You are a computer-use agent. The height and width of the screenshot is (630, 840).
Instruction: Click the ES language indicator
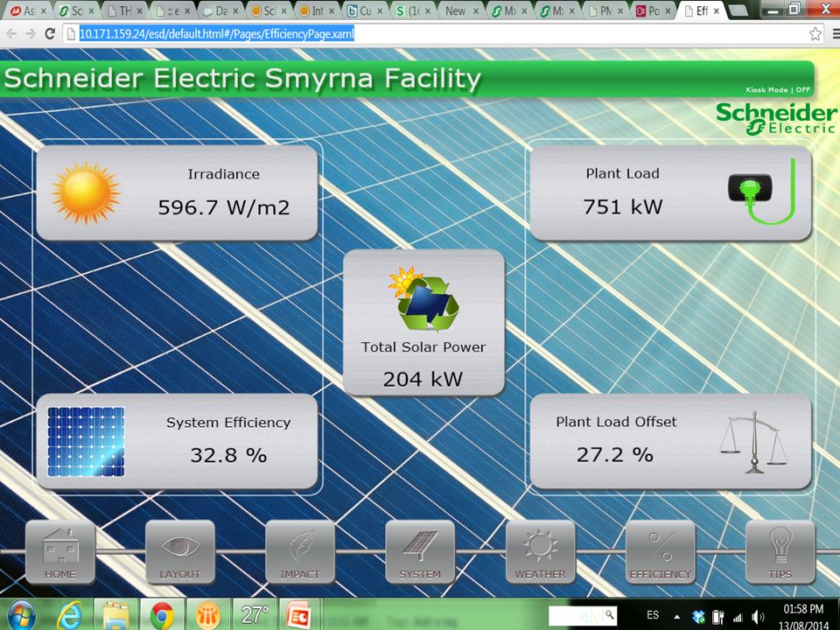coord(653,615)
